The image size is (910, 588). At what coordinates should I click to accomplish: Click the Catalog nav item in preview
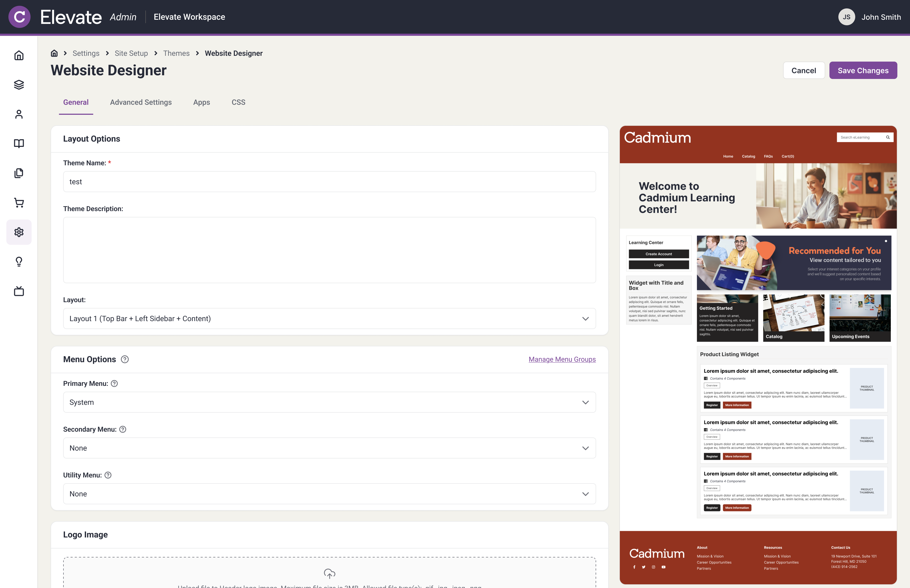pos(748,157)
